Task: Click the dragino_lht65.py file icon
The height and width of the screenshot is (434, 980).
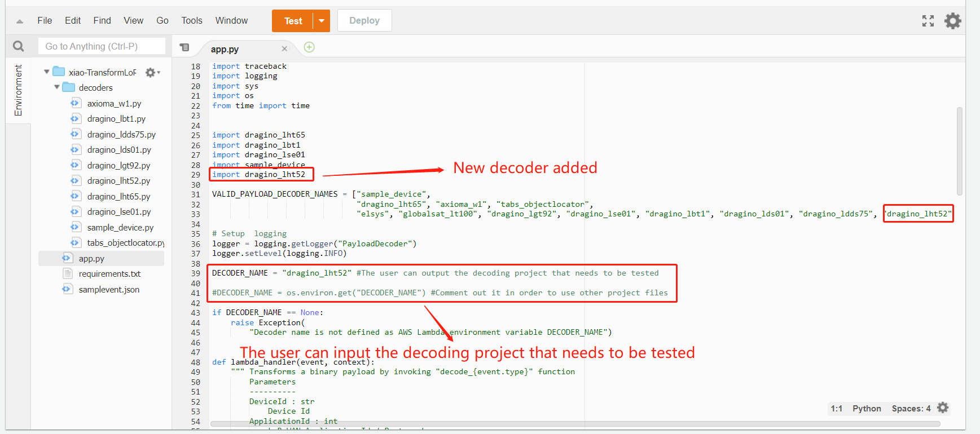Action: coord(75,196)
